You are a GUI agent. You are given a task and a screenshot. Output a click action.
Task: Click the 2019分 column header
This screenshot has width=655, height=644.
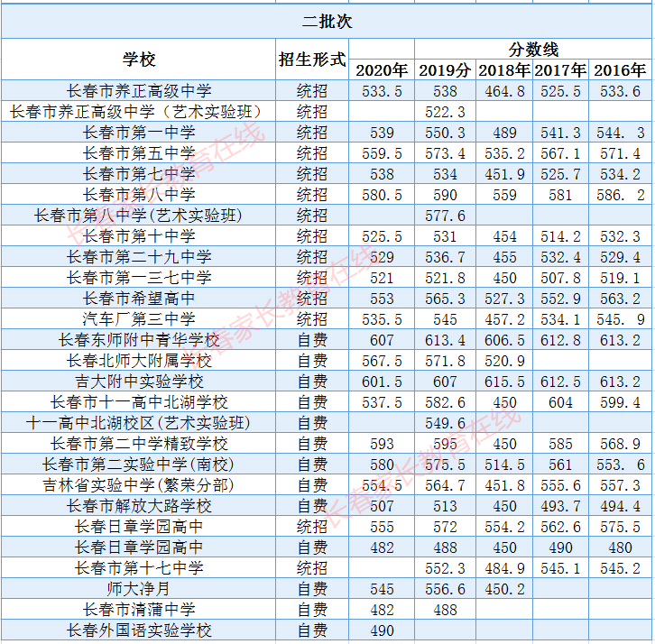point(445,70)
